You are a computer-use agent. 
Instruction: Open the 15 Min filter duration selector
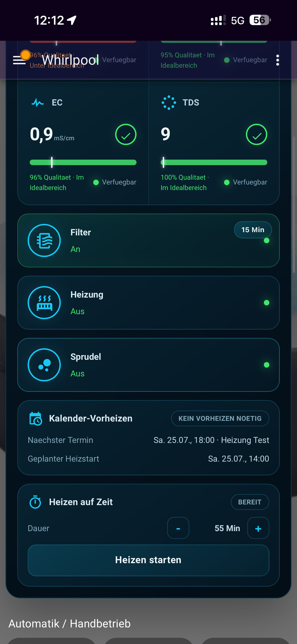point(253,230)
